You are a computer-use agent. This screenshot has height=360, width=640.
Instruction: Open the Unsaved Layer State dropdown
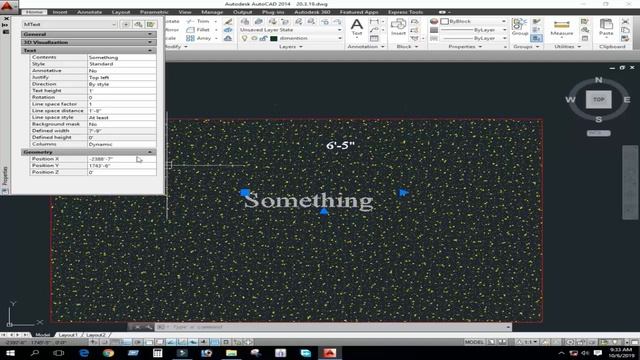point(291,30)
